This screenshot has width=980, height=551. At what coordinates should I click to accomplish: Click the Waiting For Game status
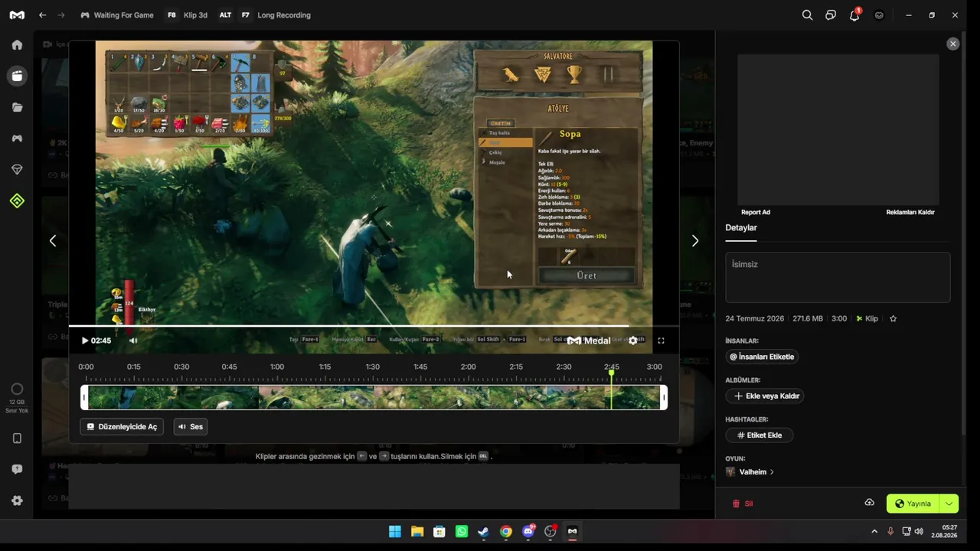[117, 15]
